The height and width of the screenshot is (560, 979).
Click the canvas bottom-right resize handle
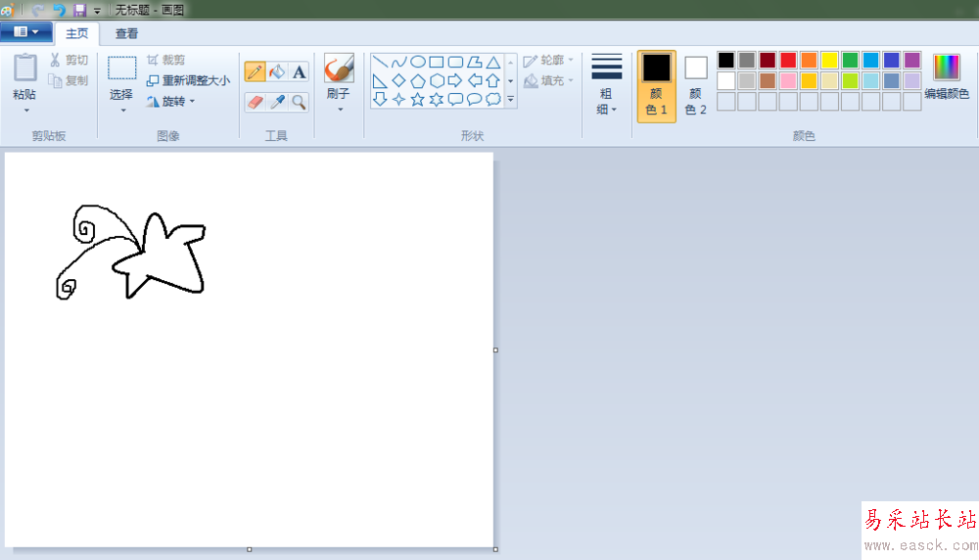click(x=495, y=549)
